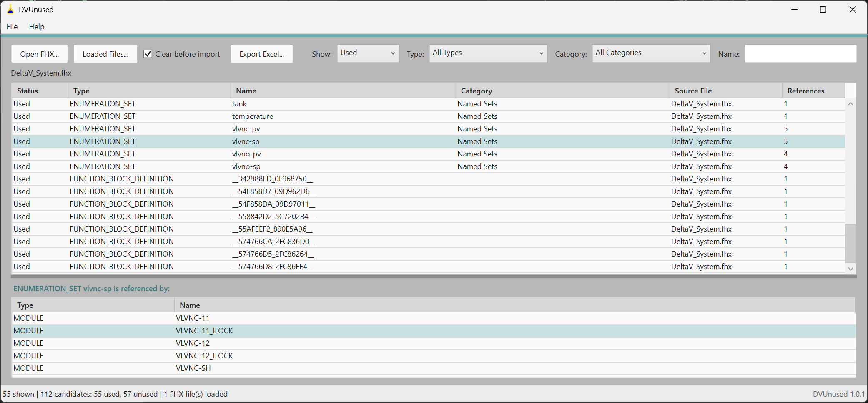Viewport: 868px width, 403px height.
Task: Click the references count of vlvno-pv row
Action: [x=786, y=154]
